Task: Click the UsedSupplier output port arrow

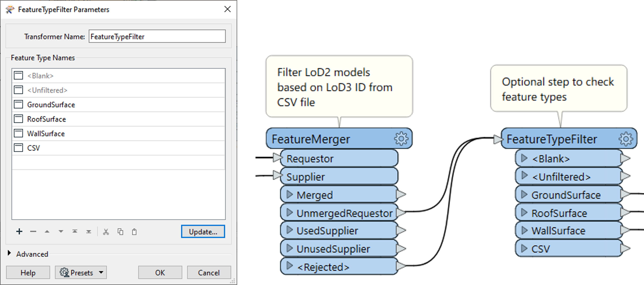Action: click(401, 230)
